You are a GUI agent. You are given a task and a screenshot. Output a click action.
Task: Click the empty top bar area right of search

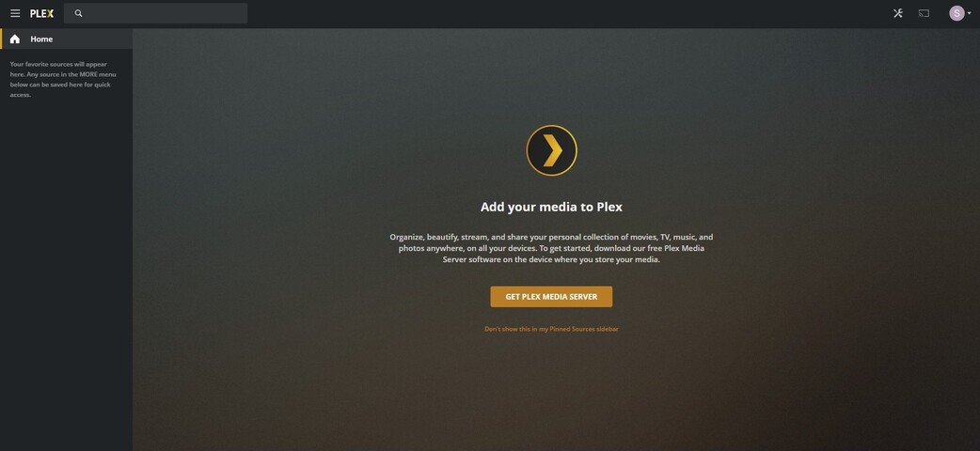tap(562, 13)
